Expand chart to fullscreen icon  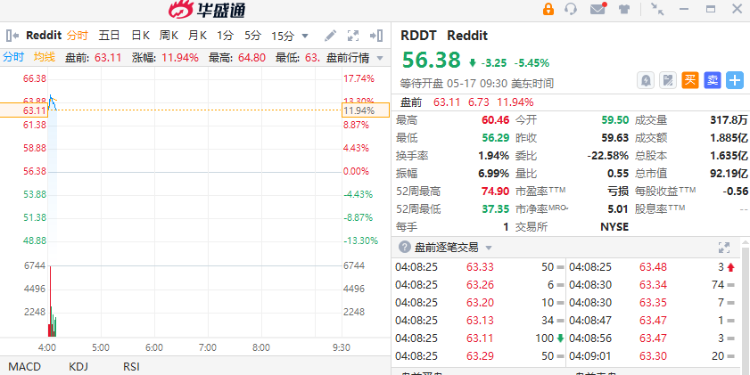click(353, 35)
